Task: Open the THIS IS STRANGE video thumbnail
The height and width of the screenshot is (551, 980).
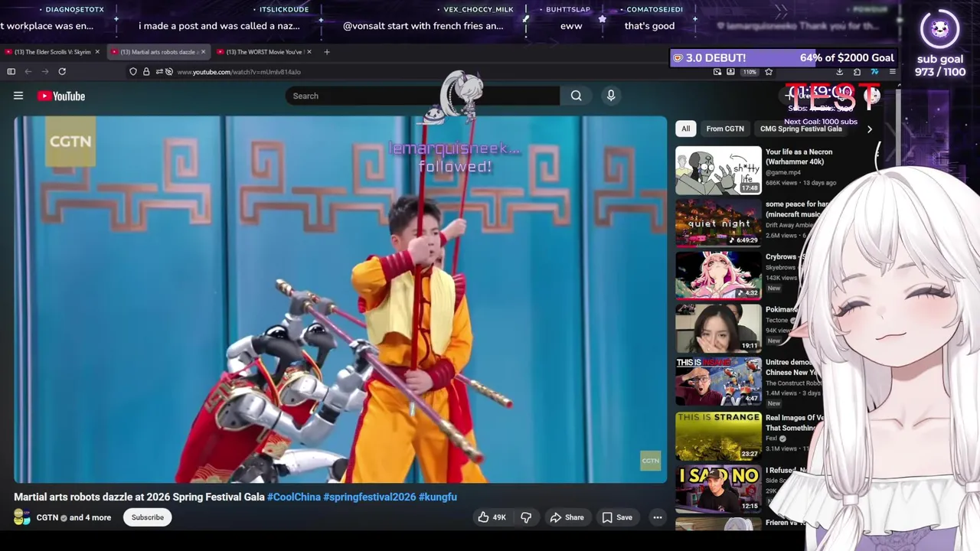Action: pyautogui.click(x=718, y=435)
